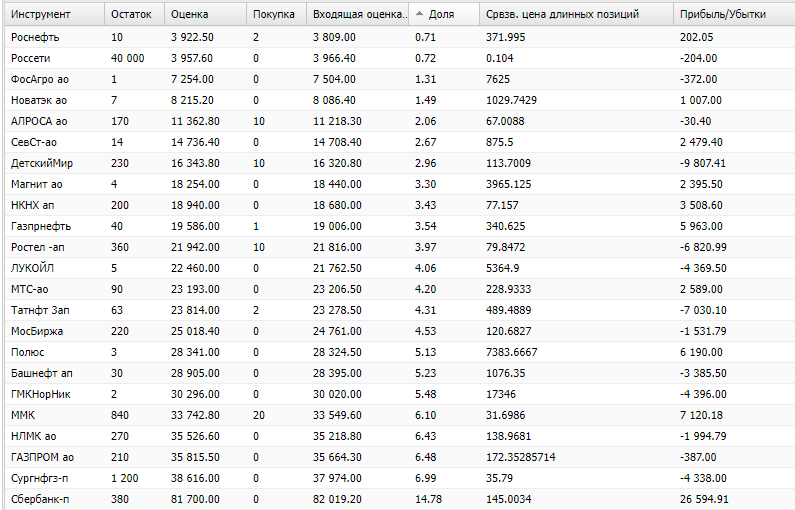The width and height of the screenshot is (795, 510).
Task: Select the Ростел -ап instrument
Action: click(x=38, y=247)
